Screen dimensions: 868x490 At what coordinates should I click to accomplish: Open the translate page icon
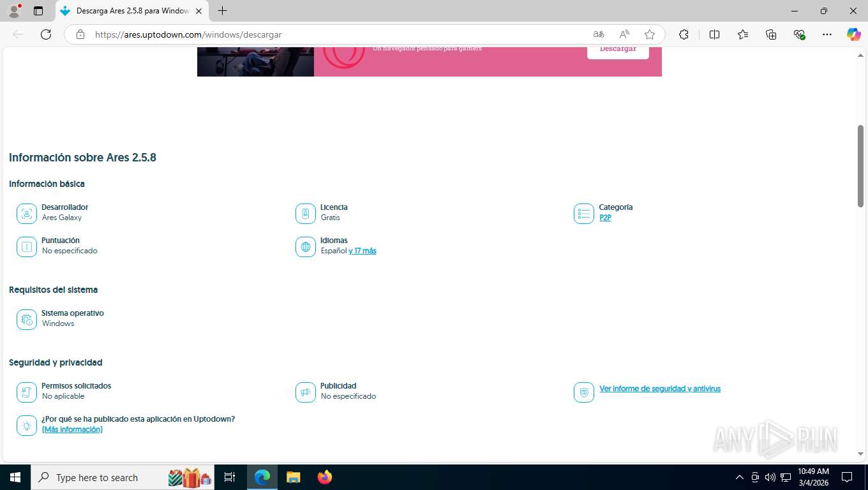[599, 34]
